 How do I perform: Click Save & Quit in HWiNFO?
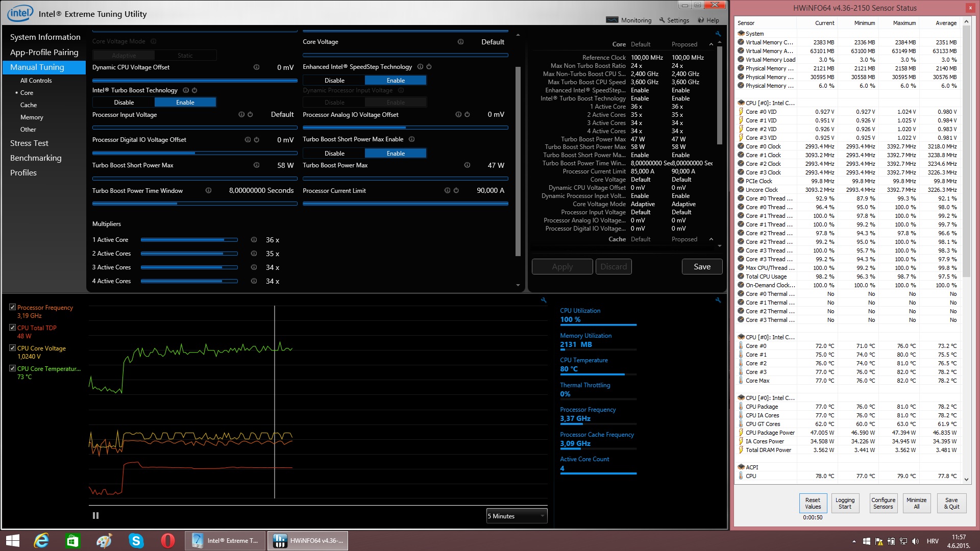coord(951,504)
